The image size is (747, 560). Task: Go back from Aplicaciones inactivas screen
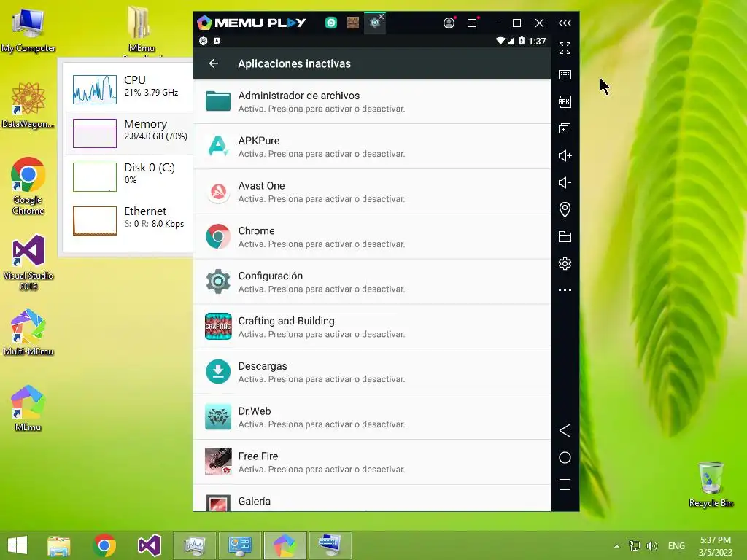(214, 63)
